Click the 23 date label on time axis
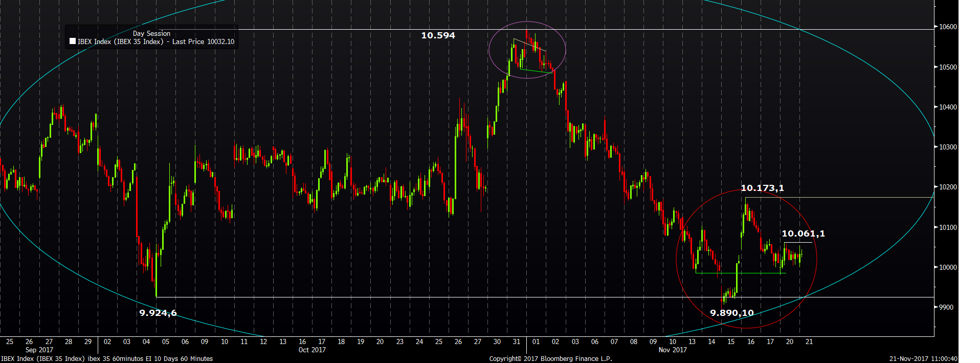This screenshot has height=363, width=980. pyautogui.click(x=400, y=341)
